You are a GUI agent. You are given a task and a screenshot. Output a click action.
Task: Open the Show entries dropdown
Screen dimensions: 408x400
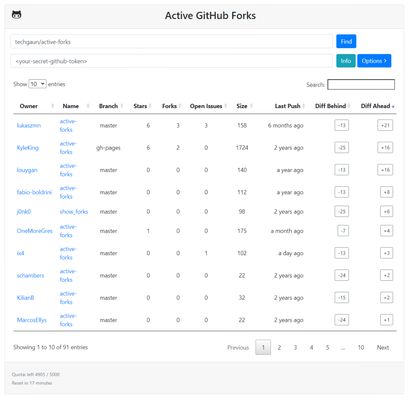[x=37, y=84]
